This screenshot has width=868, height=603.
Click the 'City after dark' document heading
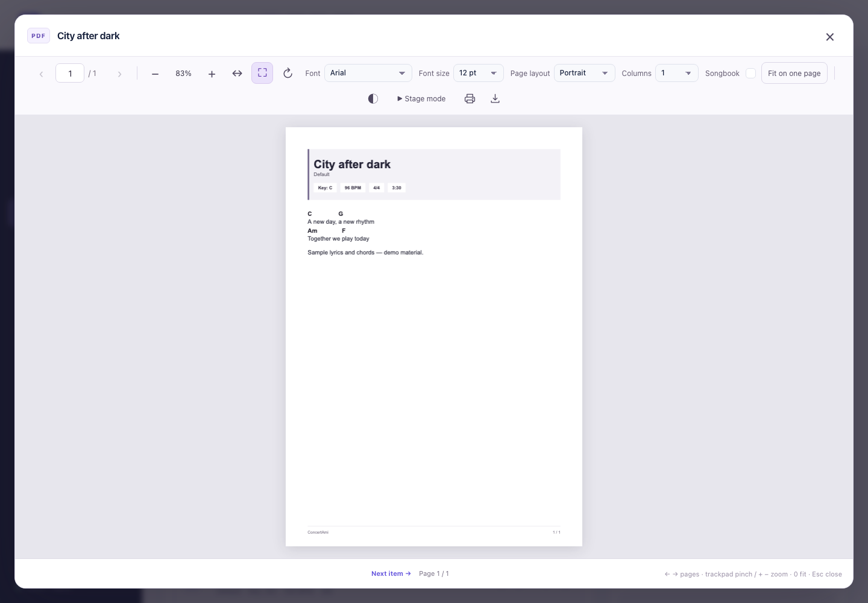tap(352, 165)
